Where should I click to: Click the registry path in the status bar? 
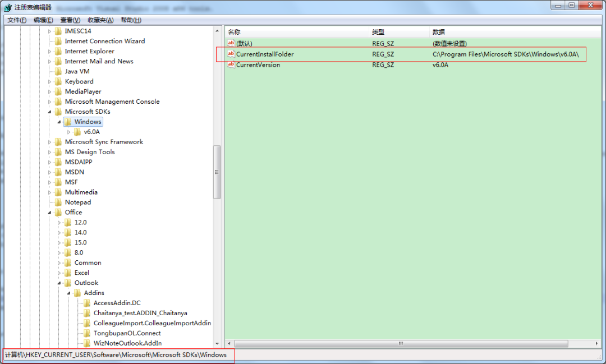pyautogui.click(x=116, y=354)
